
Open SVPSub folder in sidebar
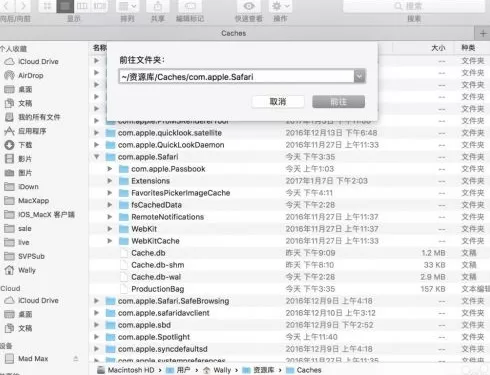pos(25,256)
